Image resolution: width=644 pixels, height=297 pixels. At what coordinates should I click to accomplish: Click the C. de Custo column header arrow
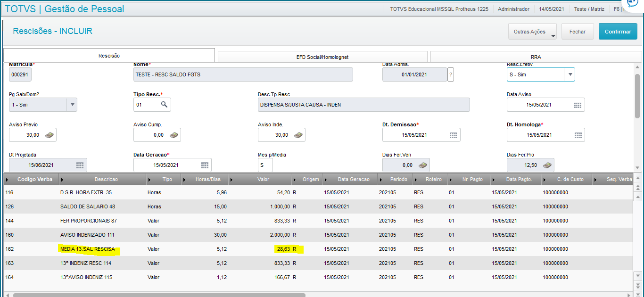(545, 180)
